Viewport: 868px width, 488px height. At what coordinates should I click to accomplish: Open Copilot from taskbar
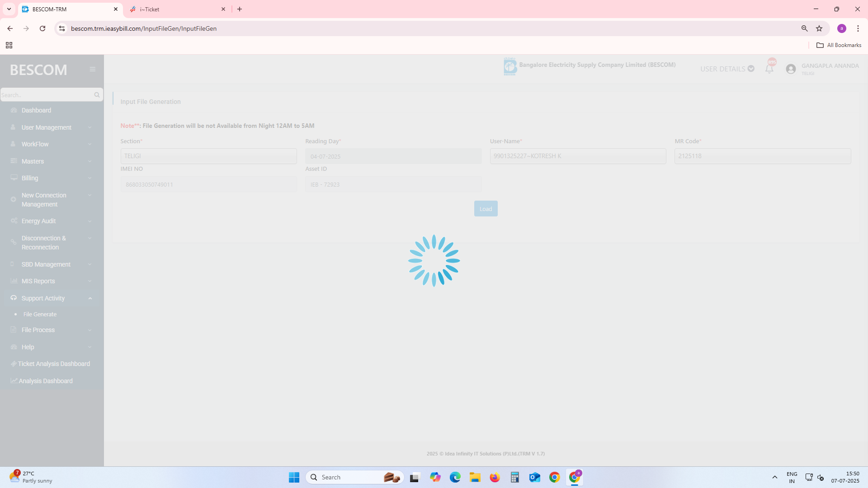tap(435, 477)
